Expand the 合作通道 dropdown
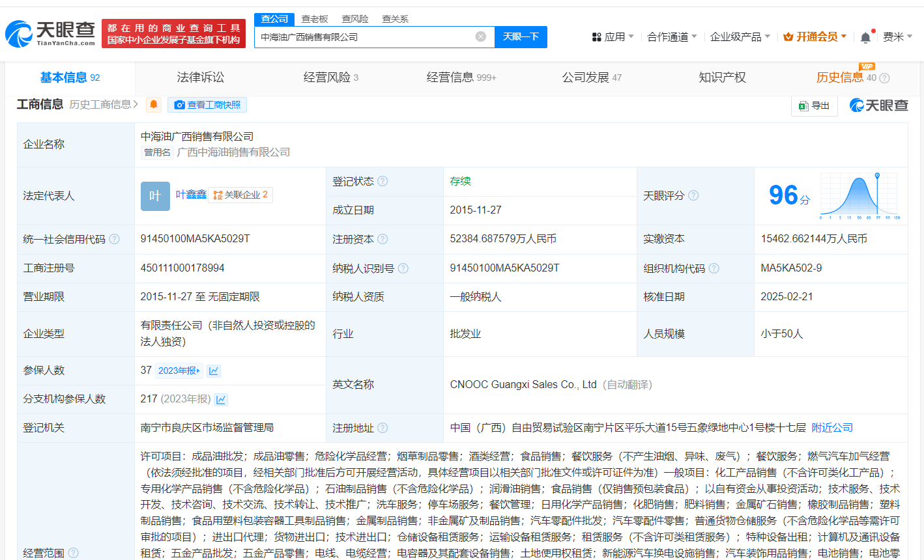Screen dimensions: 924x560 (671, 37)
